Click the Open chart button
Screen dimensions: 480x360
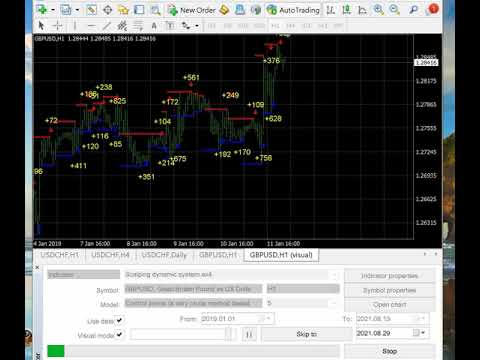[390, 305]
